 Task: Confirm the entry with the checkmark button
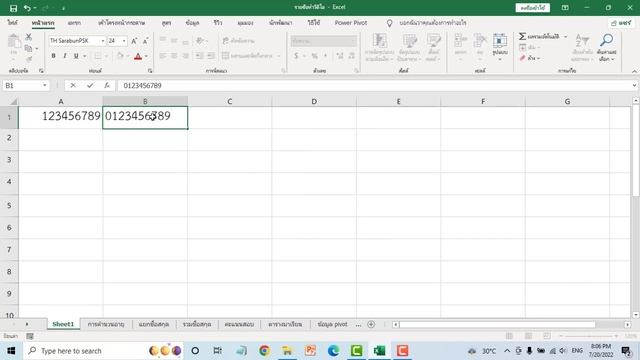[x=90, y=85]
